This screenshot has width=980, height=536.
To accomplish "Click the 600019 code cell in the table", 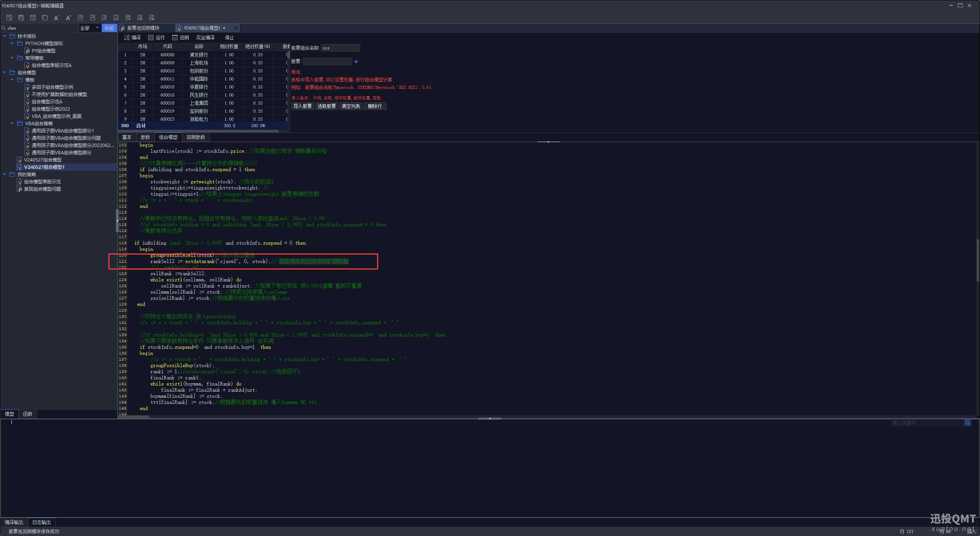I will 167,111.
